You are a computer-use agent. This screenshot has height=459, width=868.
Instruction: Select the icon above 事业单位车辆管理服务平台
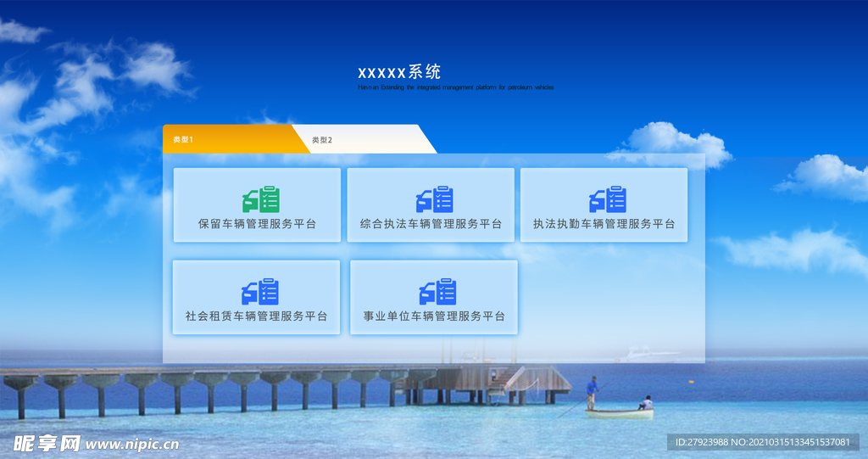click(x=437, y=292)
